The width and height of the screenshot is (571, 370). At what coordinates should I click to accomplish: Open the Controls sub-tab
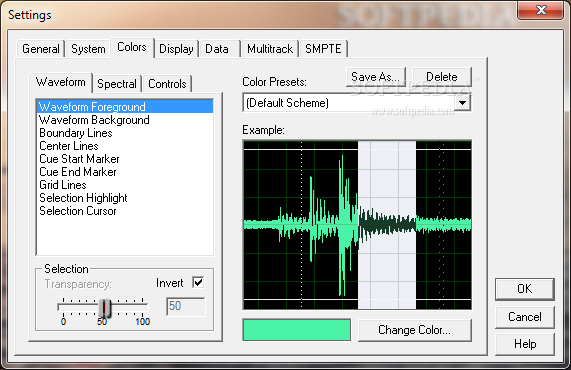(167, 84)
